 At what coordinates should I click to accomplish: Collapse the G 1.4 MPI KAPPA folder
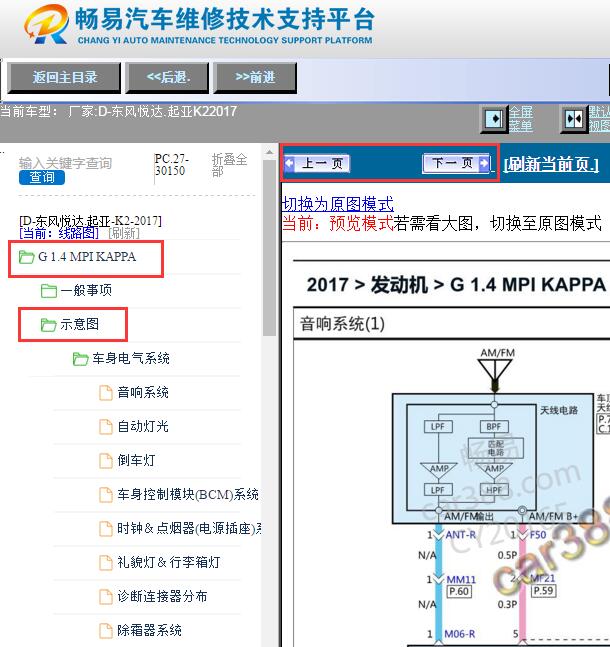(87, 257)
